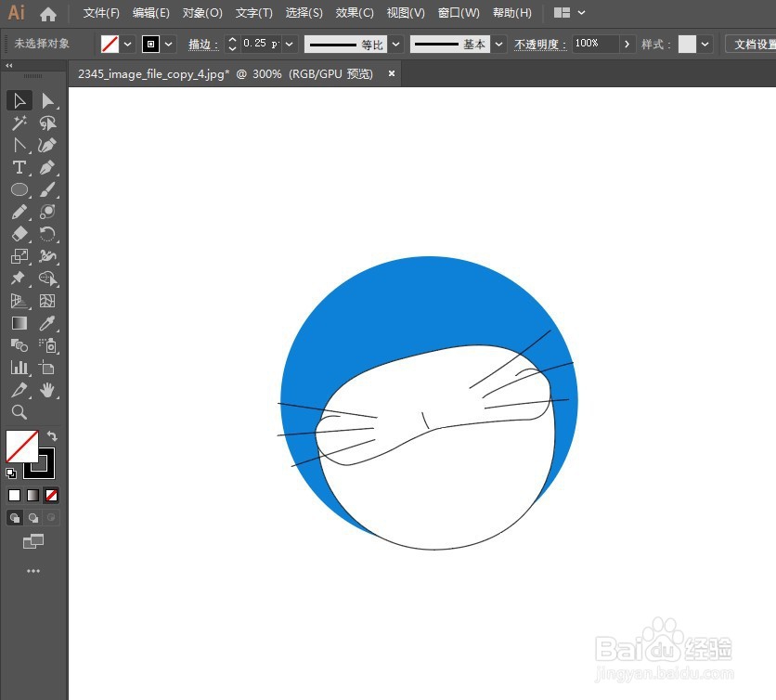Set paint mode to Gradient
The image size is (776, 700).
tap(32, 495)
